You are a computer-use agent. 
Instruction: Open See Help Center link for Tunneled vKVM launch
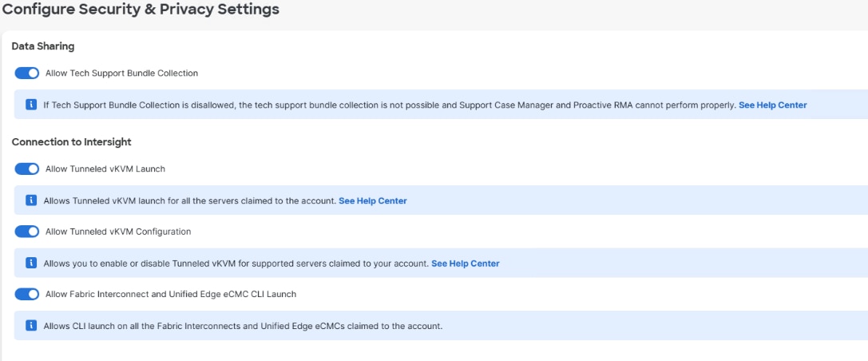click(373, 200)
